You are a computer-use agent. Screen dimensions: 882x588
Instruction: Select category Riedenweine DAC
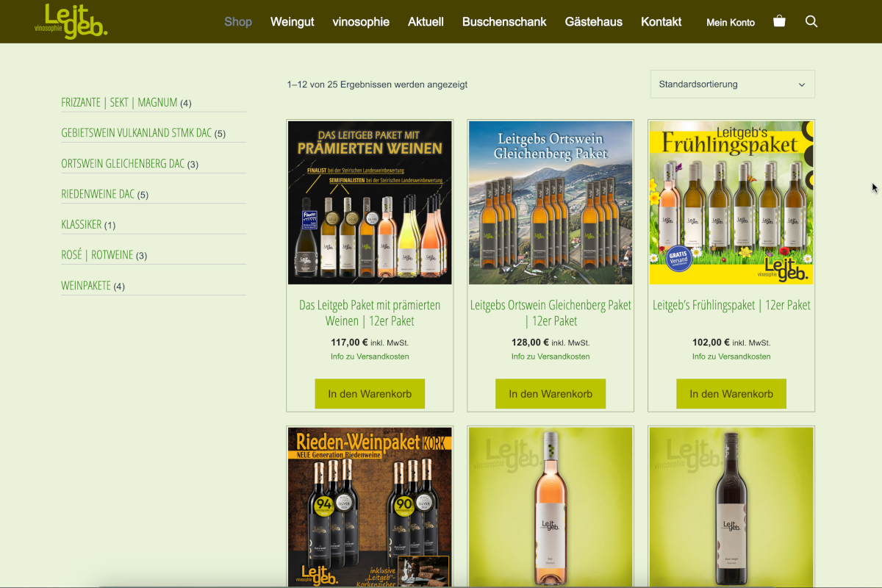pos(98,194)
